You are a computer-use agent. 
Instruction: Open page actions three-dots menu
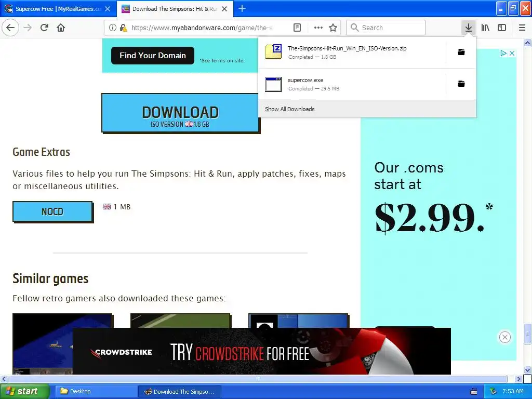pos(318,28)
